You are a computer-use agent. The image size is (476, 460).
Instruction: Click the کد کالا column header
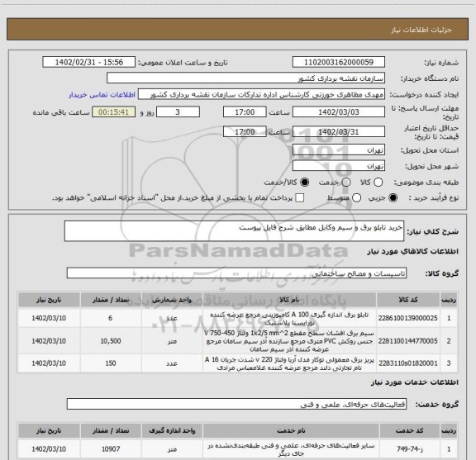click(x=408, y=300)
